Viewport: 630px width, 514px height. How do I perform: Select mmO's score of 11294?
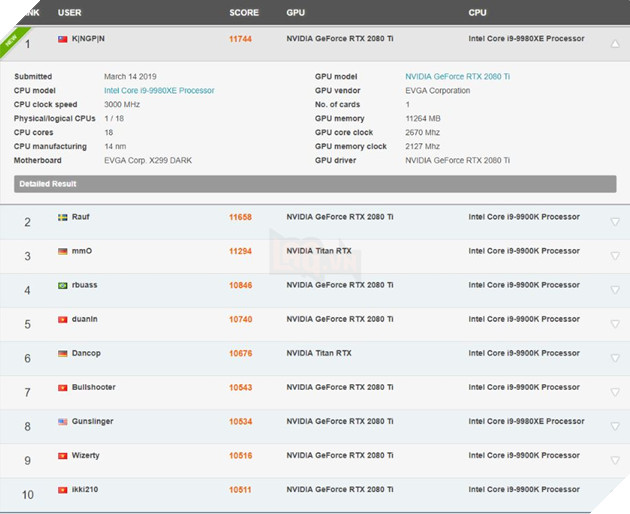240,251
